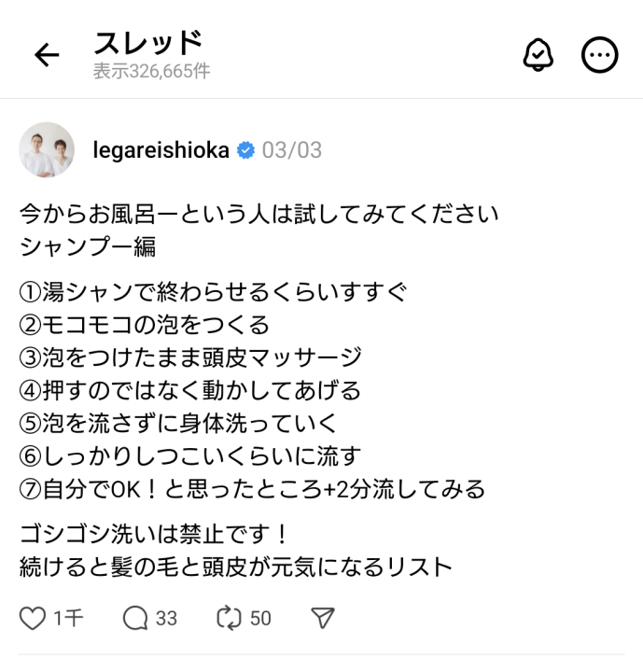Click the 1千 like count
Screen dimensions: 643x672
coord(68,619)
